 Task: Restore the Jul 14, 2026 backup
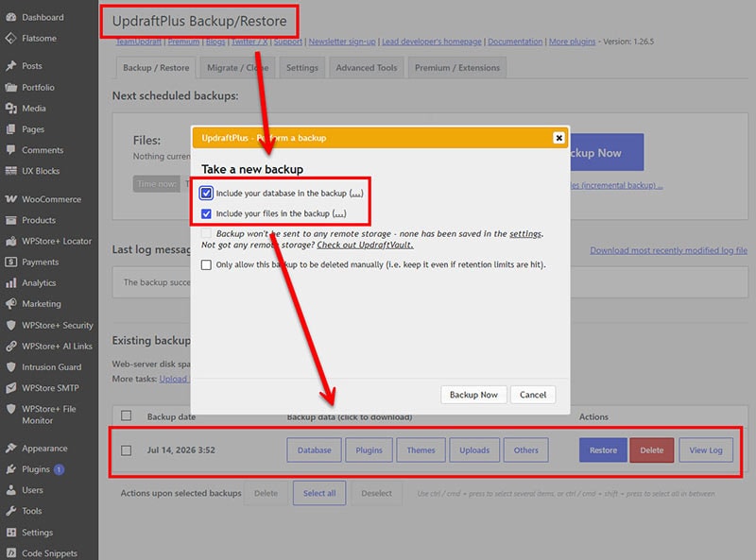click(603, 450)
